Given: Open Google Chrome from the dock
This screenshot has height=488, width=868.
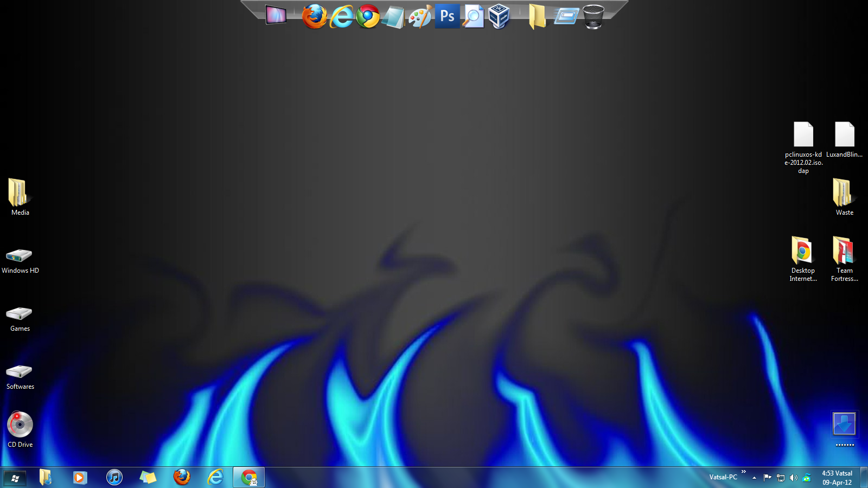Looking at the screenshot, I should (367, 16).
